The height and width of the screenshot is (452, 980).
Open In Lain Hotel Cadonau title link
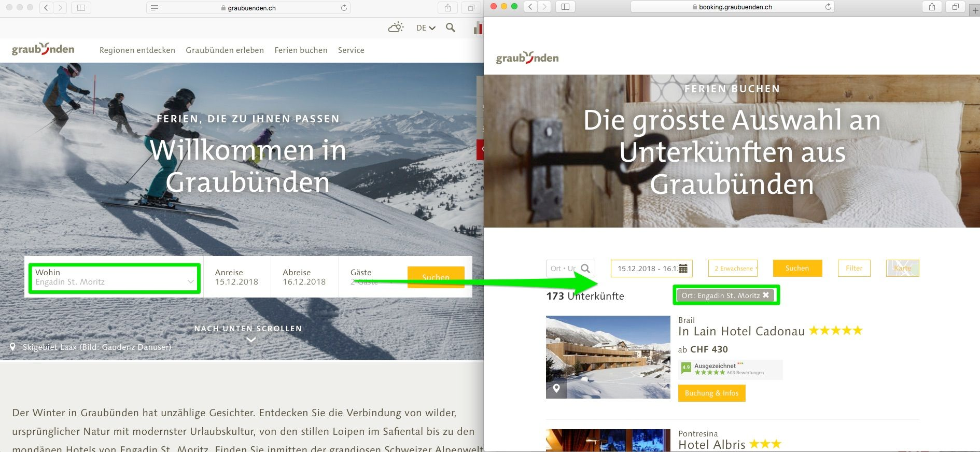[741, 331]
